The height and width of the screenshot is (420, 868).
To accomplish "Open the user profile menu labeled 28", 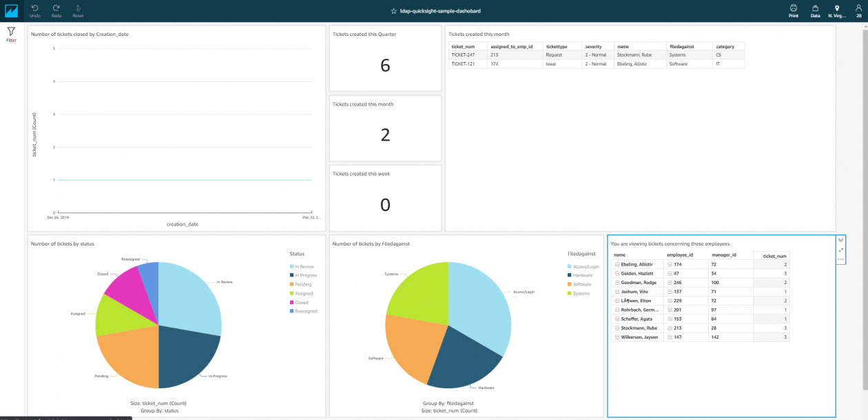I will [x=858, y=10].
